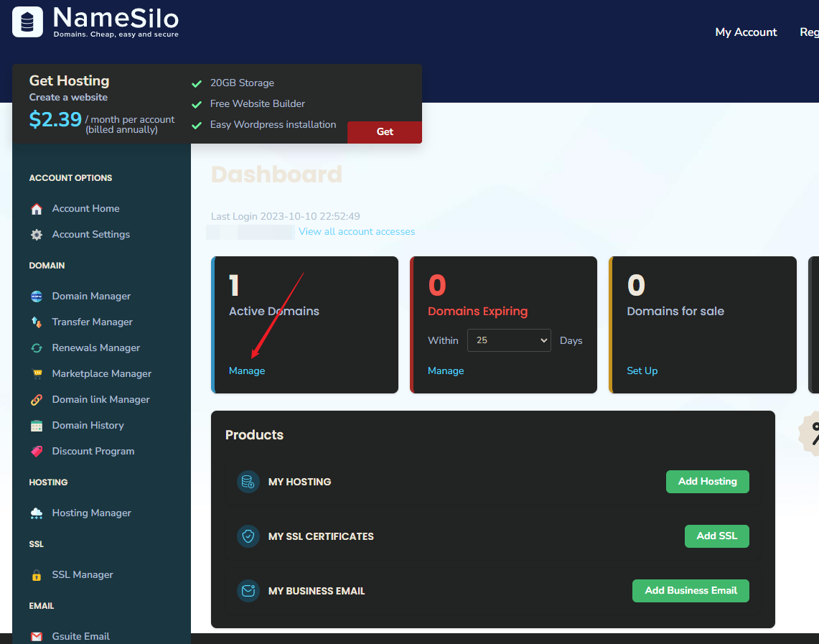Image resolution: width=819 pixels, height=644 pixels.
Task: Click the red Get hosting button
Action: tap(385, 131)
